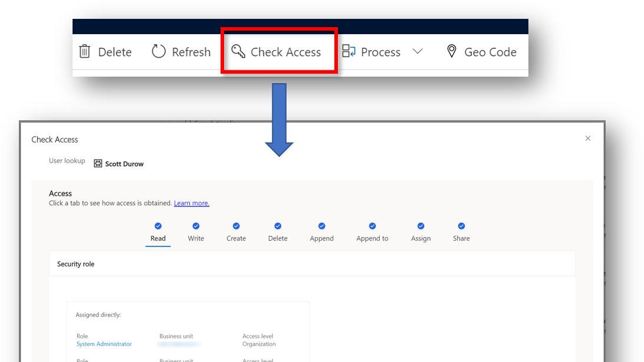Click the Delete trash can icon

click(x=84, y=51)
